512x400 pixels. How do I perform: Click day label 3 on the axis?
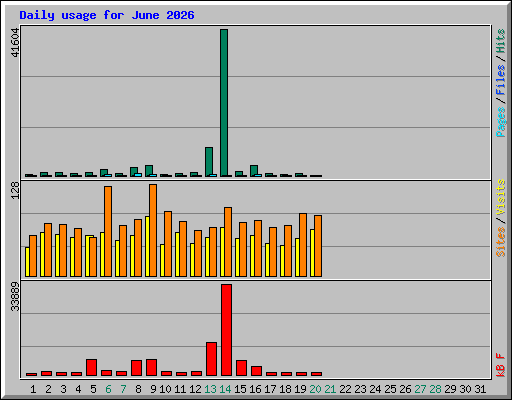[x=63, y=389]
